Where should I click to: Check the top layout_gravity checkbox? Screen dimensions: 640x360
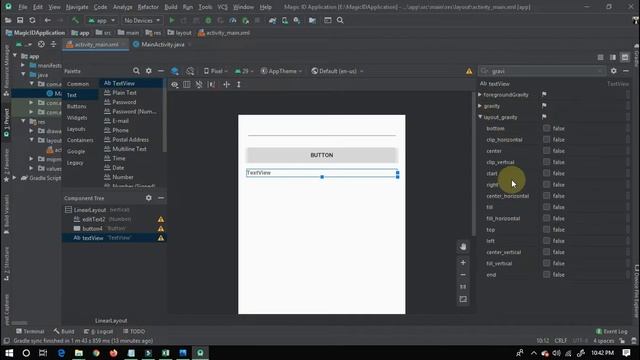pos(546,230)
